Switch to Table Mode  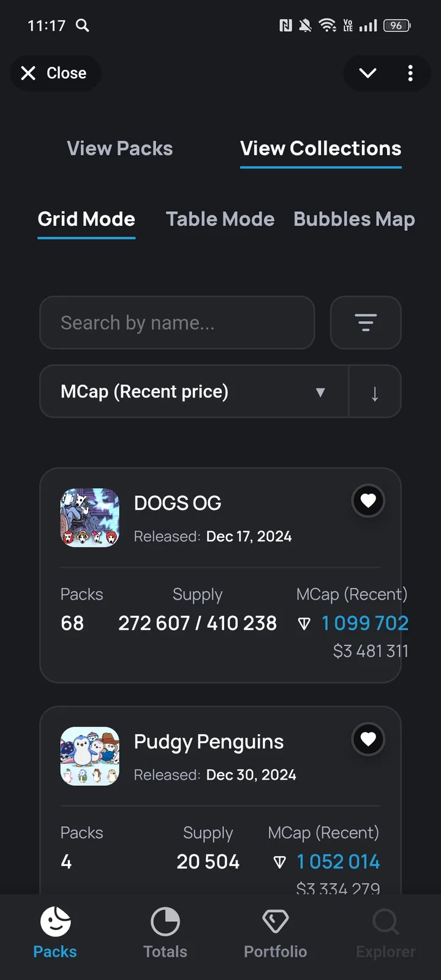[x=220, y=219]
